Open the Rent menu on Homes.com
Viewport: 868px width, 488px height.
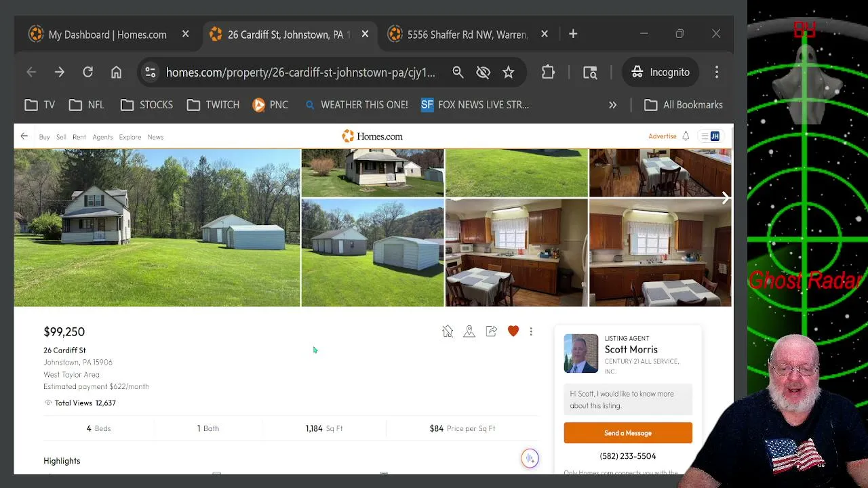(79, 137)
